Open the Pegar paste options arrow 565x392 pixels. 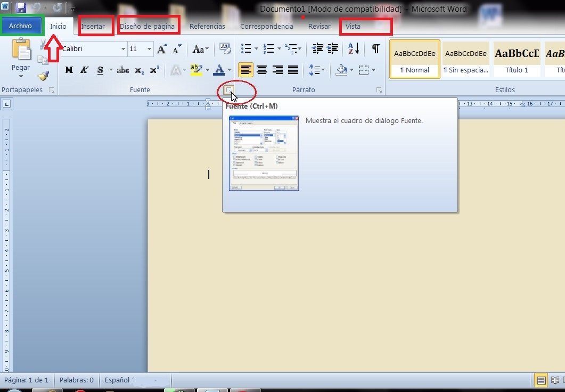click(21, 76)
